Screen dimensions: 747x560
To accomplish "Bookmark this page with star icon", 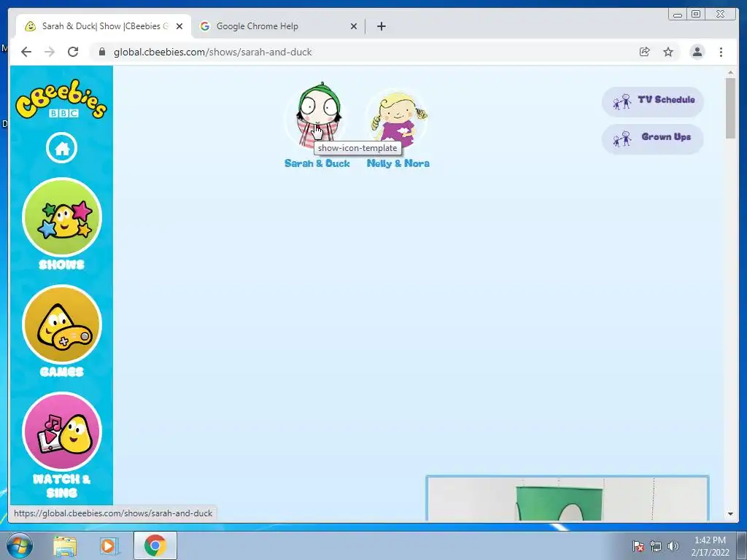I will click(668, 52).
